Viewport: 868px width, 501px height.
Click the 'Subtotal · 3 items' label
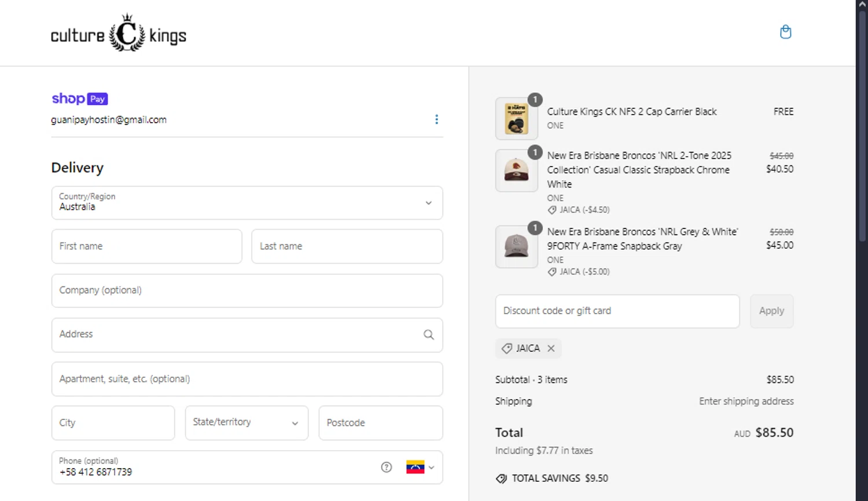(531, 380)
